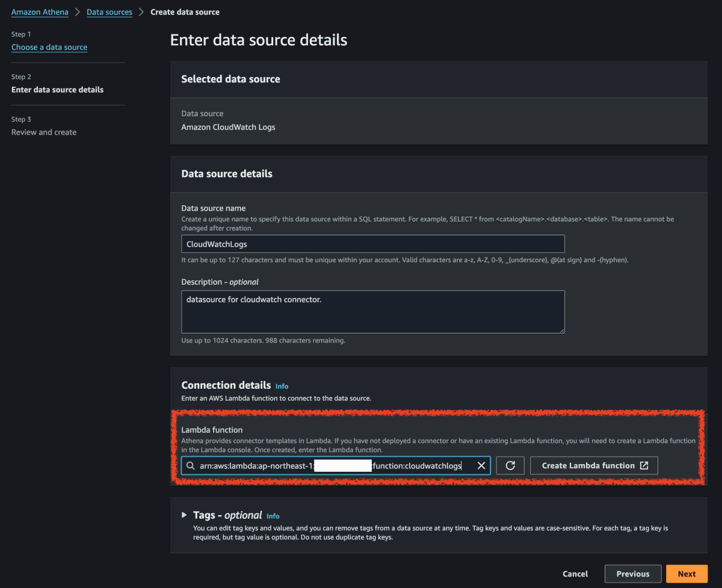Click the Description text area
The width and height of the screenshot is (722, 588).
373,312
